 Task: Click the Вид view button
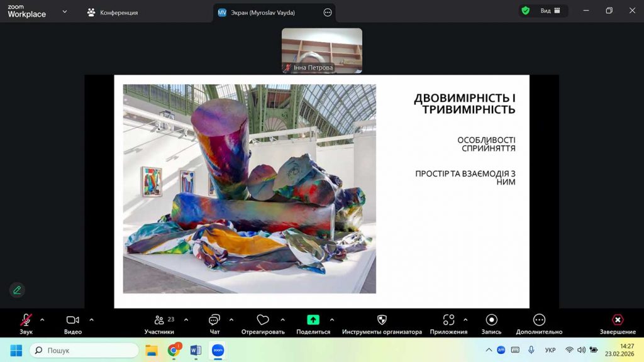(x=550, y=11)
